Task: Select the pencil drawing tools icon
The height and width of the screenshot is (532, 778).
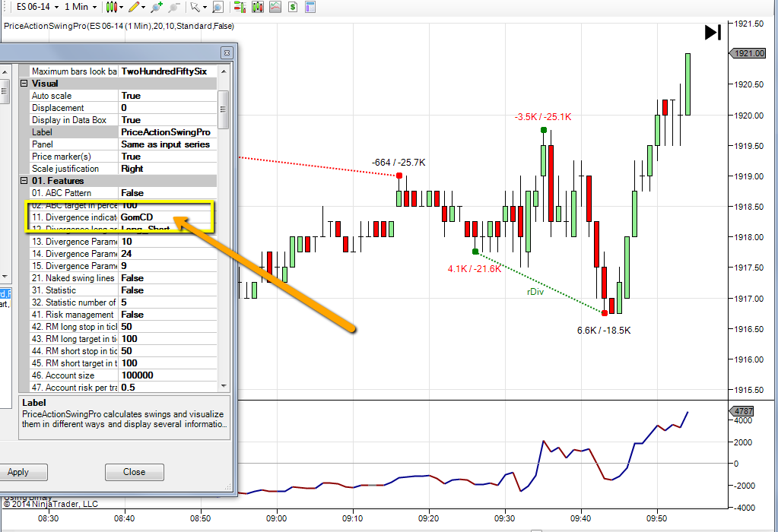Action: coord(134,7)
